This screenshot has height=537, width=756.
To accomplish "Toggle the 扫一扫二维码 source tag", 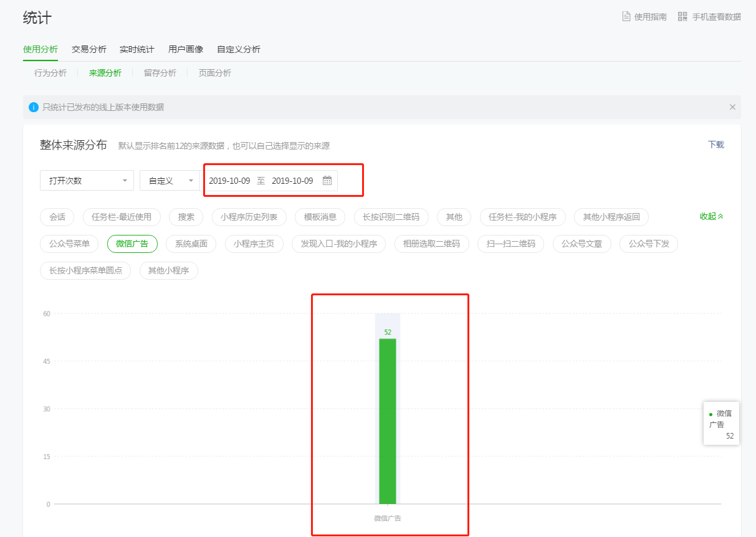I will [x=511, y=244].
